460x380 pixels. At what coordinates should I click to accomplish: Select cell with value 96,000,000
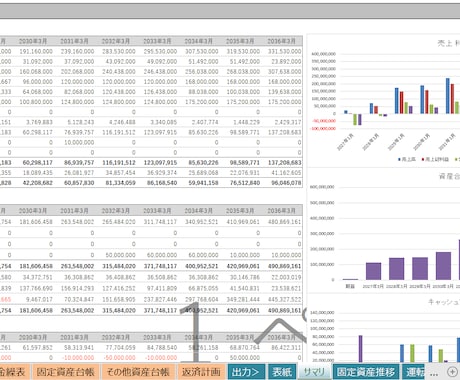point(38,82)
